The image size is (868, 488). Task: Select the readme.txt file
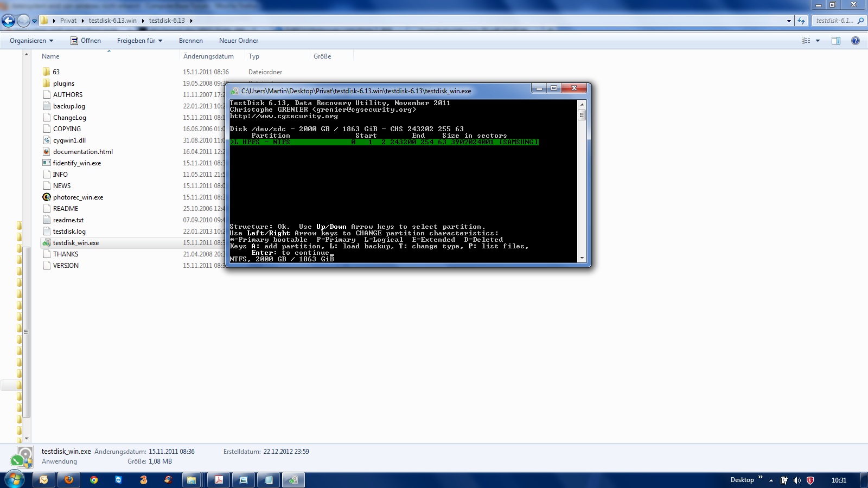(x=68, y=220)
